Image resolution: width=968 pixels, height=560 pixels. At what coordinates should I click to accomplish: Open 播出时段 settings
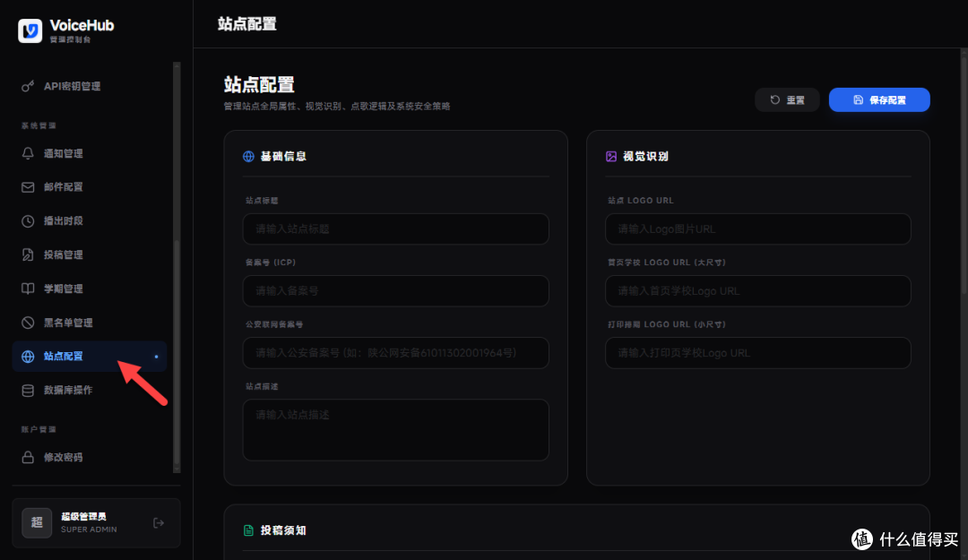(x=90, y=221)
